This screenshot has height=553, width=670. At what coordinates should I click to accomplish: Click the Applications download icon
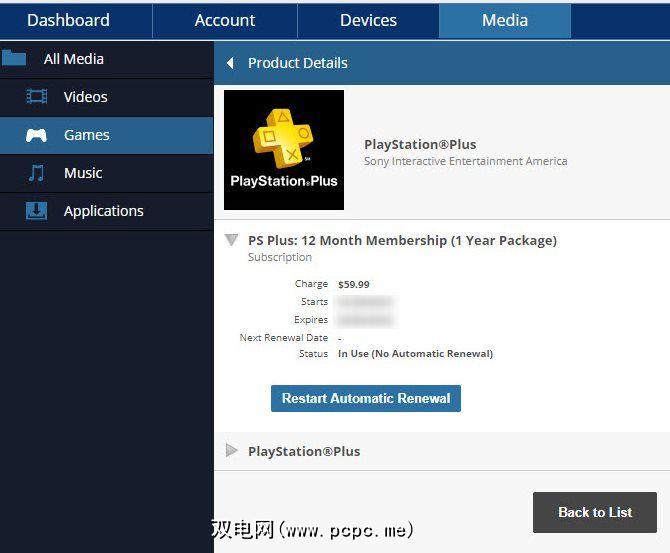pyautogui.click(x=37, y=211)
